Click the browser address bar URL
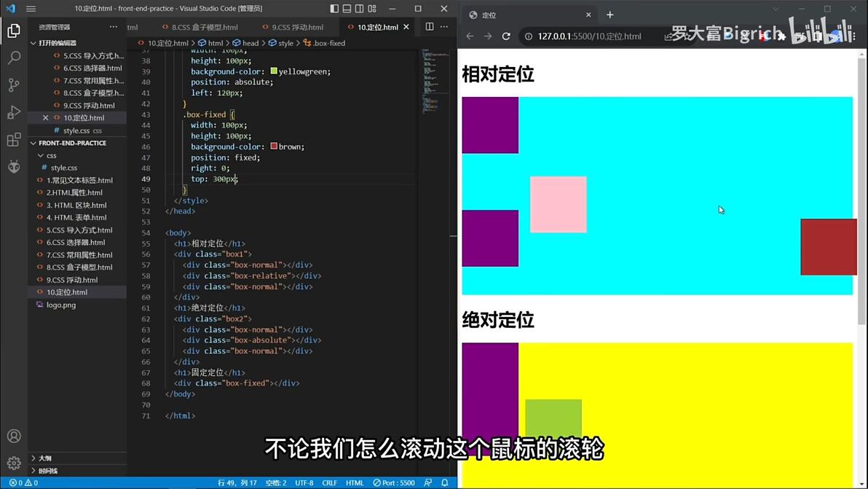868x489 pixels. [590, 36]
